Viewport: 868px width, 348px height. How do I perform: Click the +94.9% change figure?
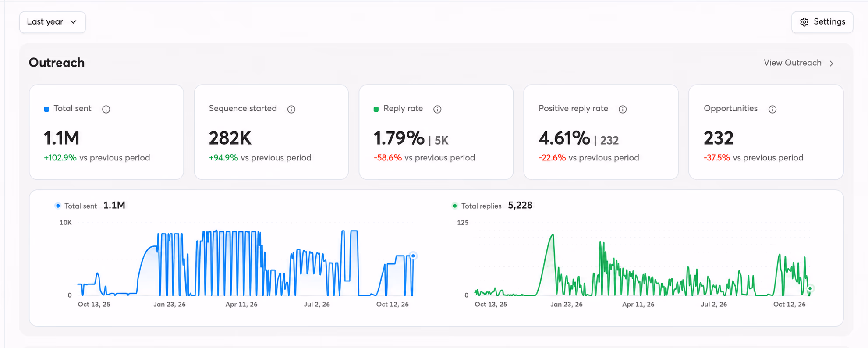coord(223,158)
